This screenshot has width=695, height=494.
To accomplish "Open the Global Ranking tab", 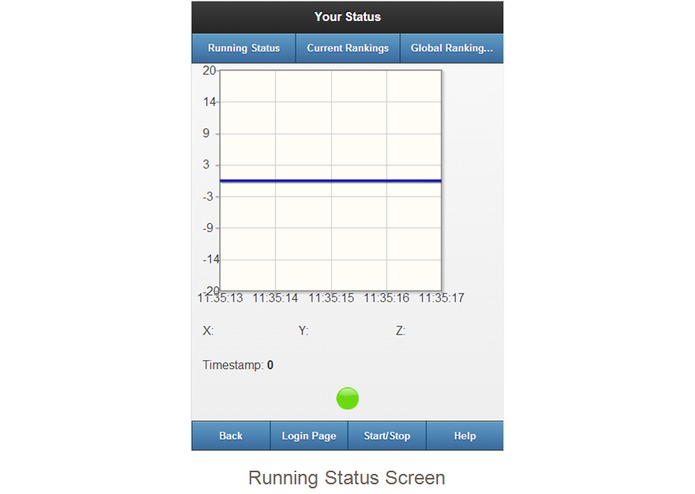I will pos(452,48).
